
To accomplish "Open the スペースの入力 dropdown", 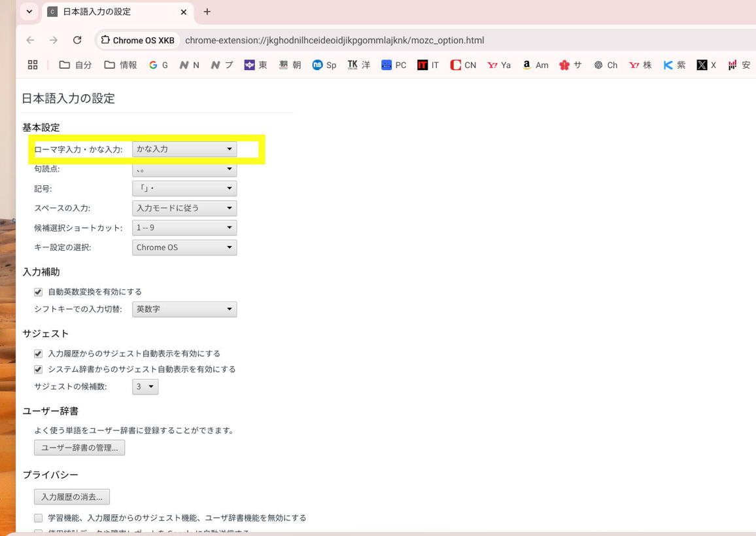I will click(184, 208).
